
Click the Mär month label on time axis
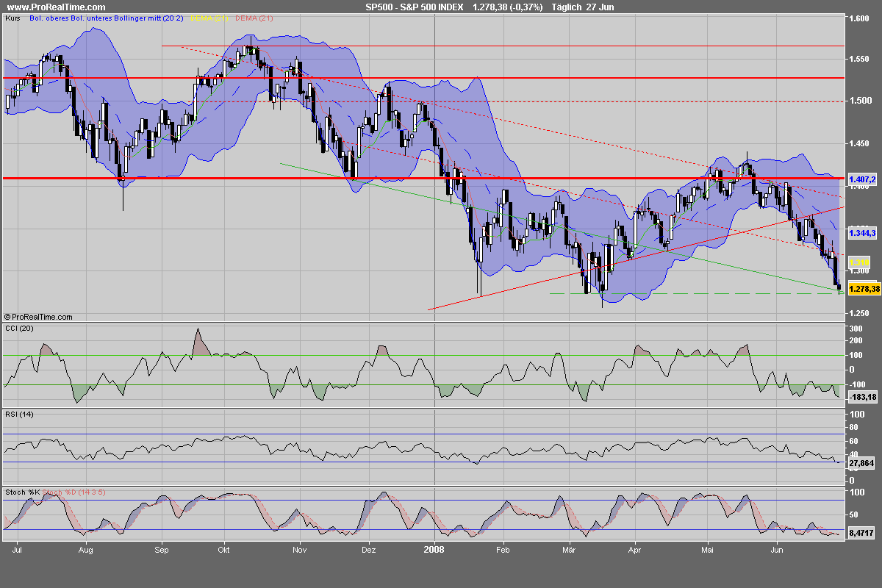[570, 548]
